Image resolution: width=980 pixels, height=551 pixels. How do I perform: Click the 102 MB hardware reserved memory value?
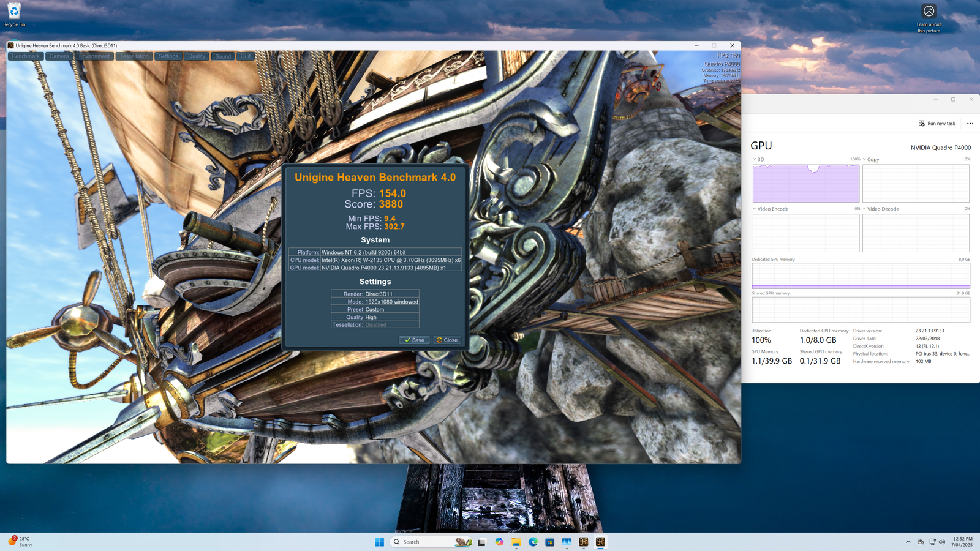pyautogui.click(x=923, y=361)
